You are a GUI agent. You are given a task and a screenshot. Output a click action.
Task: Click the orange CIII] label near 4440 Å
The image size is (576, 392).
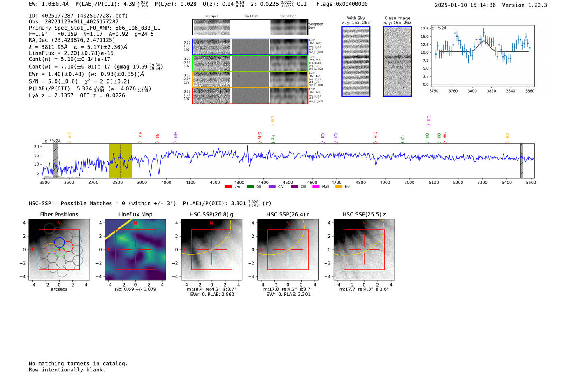click(x=272, y=120)
